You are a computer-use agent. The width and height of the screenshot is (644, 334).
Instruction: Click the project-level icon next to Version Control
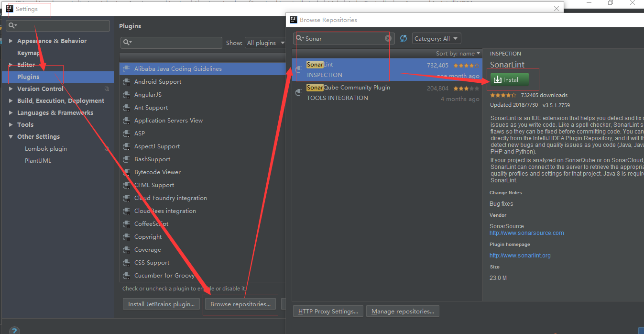(x=107, y=89)
